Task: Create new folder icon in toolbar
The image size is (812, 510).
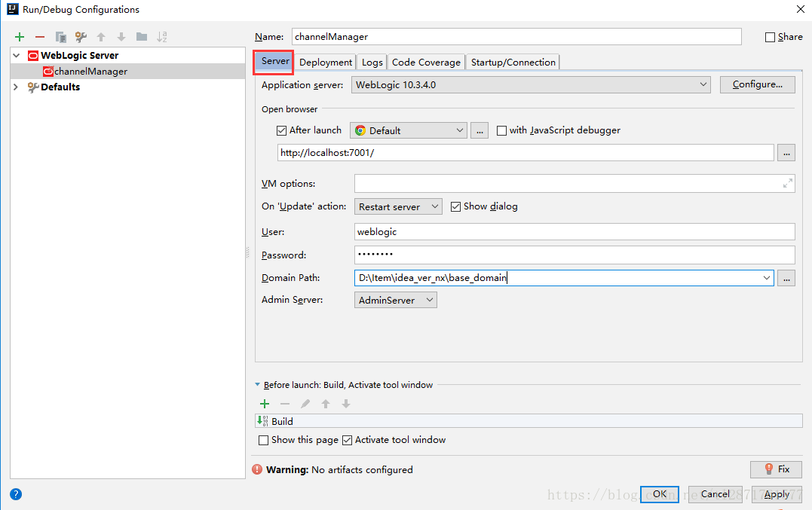Action: (x=142, y=37)
